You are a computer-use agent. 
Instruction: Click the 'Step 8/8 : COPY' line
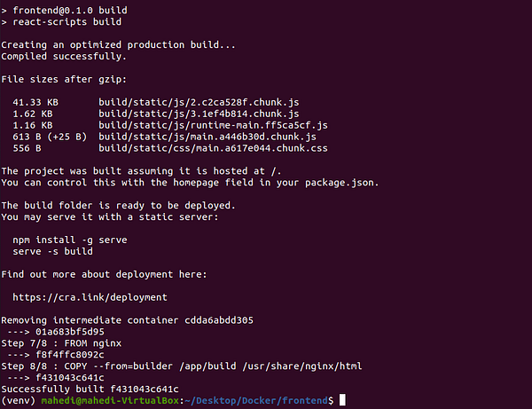click(x=182, y=366)
